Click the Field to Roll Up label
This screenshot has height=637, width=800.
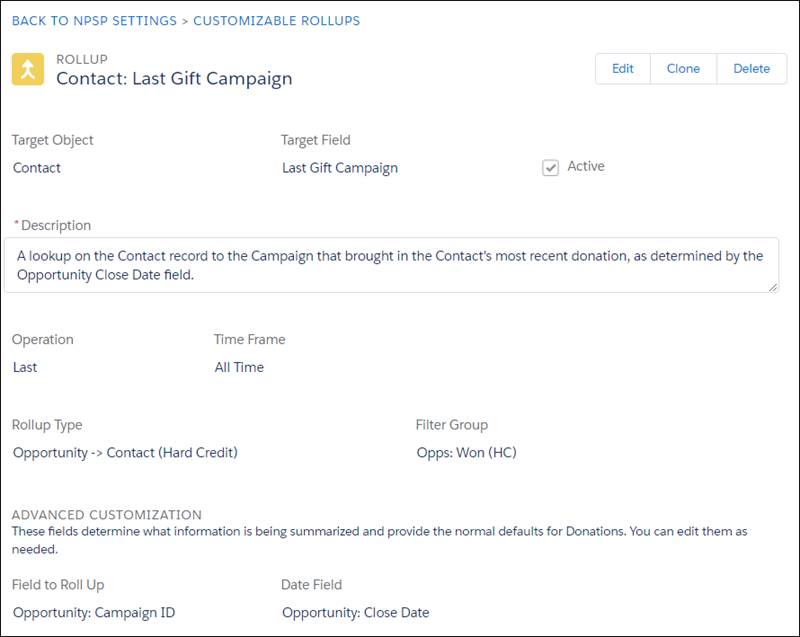point(58,584)
